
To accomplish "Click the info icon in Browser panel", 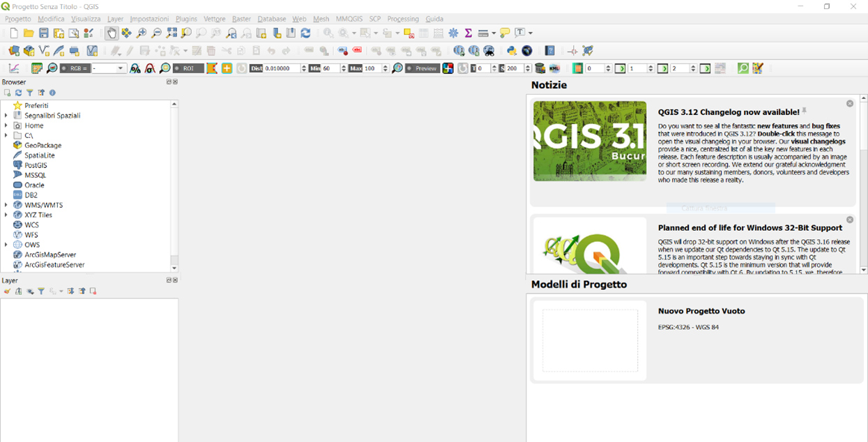I will point(52,93).
